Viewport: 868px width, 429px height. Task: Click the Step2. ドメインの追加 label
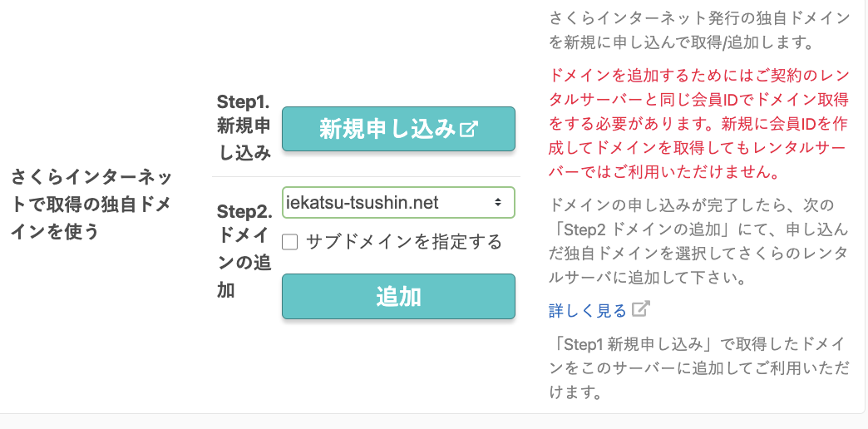click(x=244, y=251)
